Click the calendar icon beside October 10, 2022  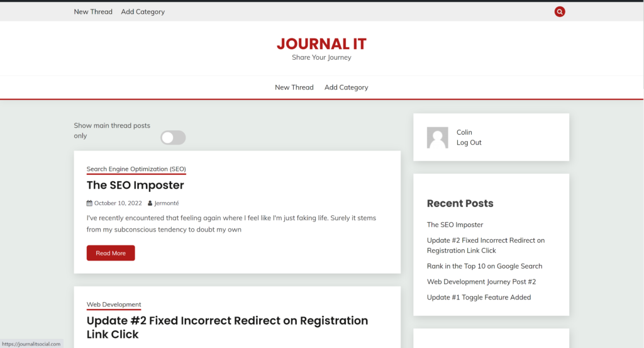[x=89, y=203]
